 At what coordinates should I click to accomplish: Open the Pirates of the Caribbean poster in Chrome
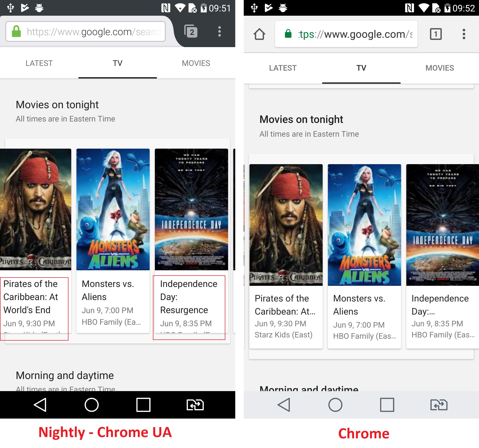(x=286, y=225)
